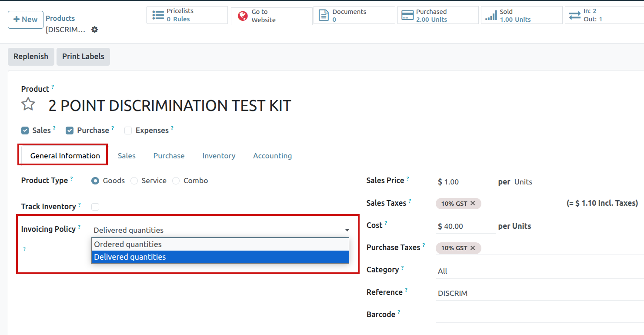
Task: Click the Replenish button
Action: 31,57
